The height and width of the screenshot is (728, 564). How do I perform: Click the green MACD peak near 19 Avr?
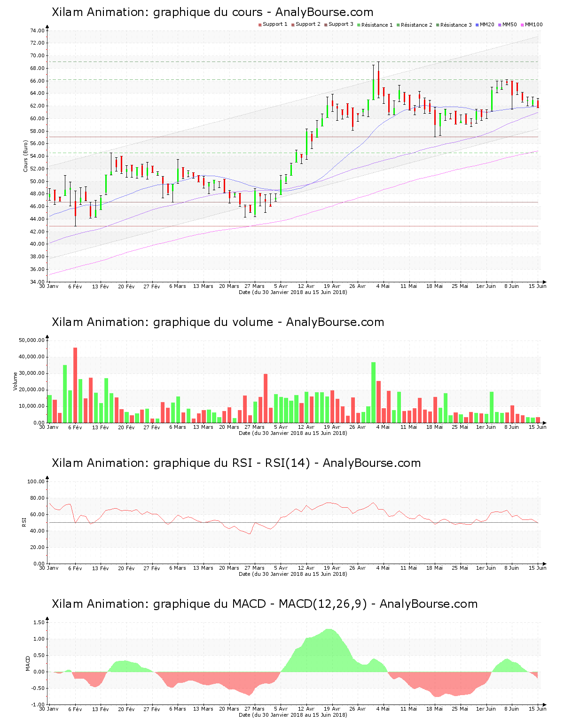point(330,651)
